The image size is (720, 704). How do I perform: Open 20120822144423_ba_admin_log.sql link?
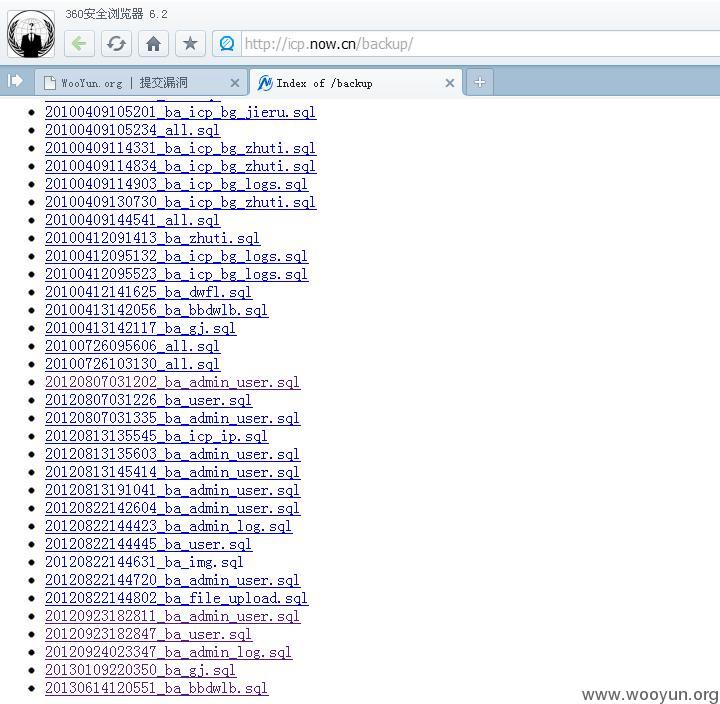coord(169,526)
